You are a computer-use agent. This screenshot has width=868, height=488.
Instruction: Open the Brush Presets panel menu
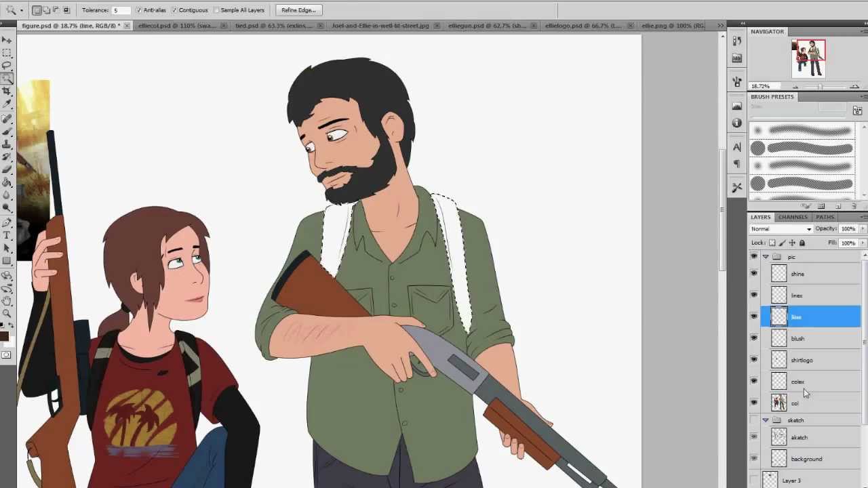pos(863,97)
